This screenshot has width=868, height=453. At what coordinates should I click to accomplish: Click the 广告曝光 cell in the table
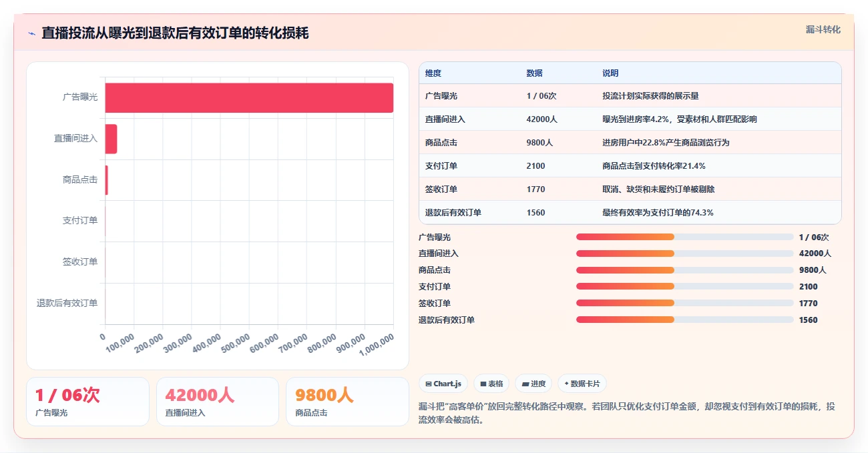click(441, 96)
